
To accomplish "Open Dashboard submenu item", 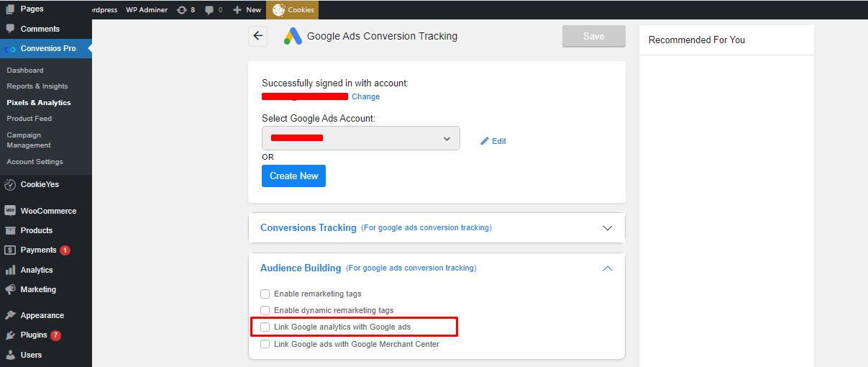I will pyautogui.click(x=25, y=71).
